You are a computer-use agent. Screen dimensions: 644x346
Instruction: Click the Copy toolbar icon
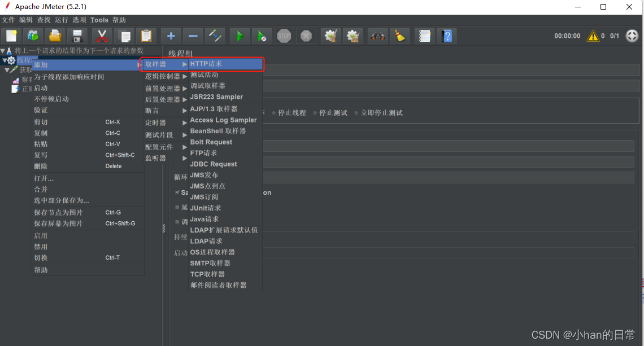coord(125,36)
